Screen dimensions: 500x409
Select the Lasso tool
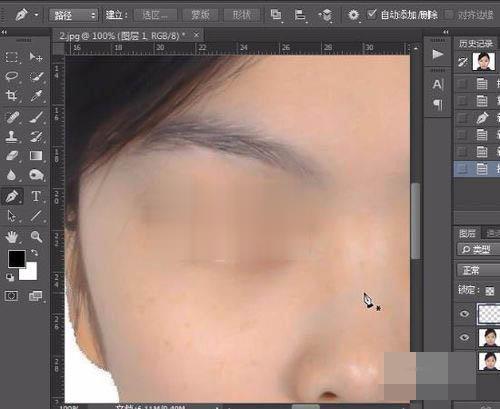pyautogui.click(x=12, y=76)
